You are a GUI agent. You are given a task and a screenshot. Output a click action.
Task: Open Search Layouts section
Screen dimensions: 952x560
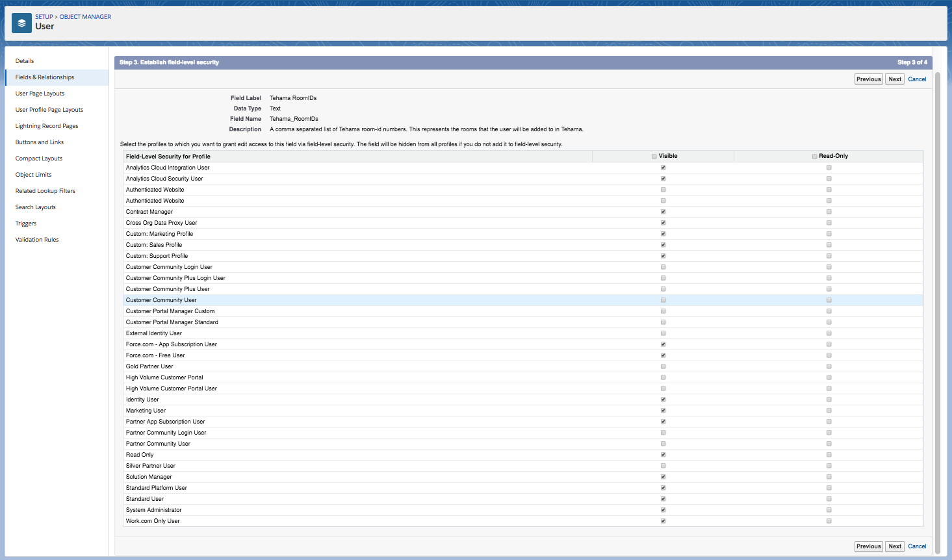click(36, 207)
